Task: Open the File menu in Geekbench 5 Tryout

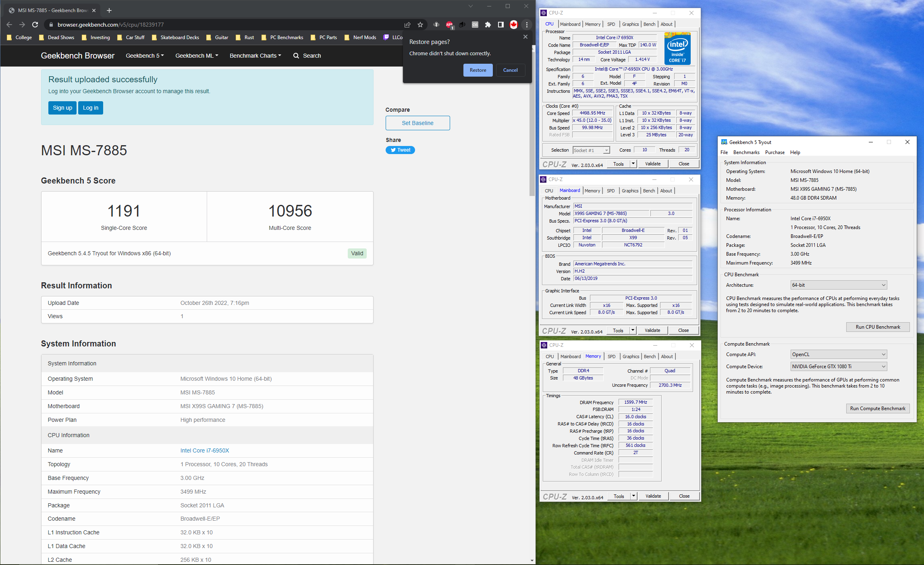Action: point(724,152)
